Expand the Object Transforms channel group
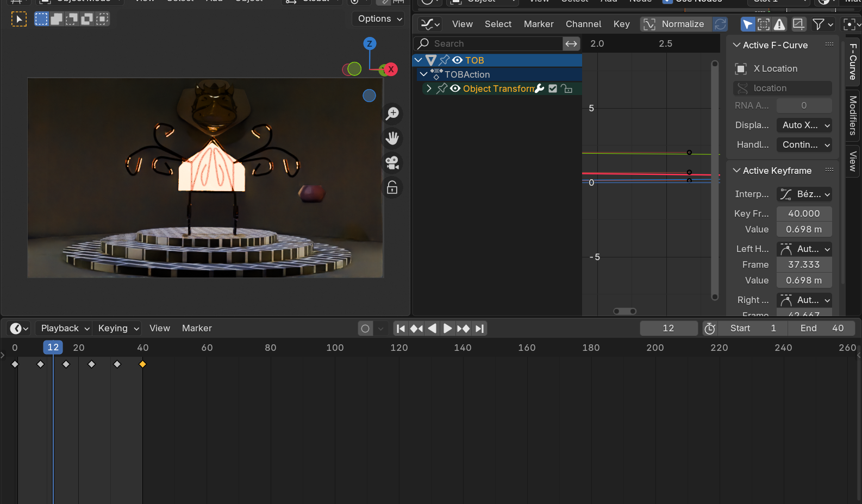This screenshot has width=862, height=504. 429,89
